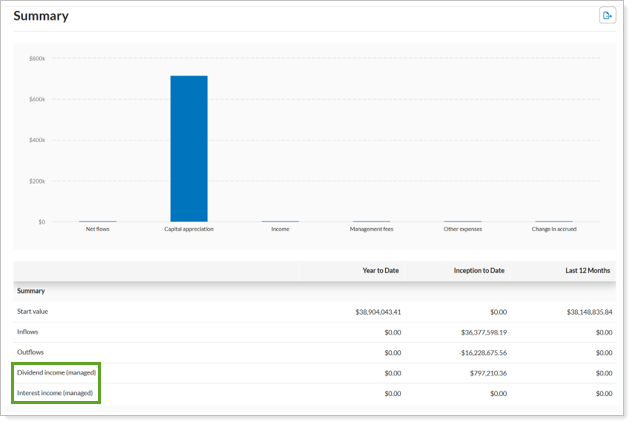Click the Capital appreciation axis label
This screenshot has width=633, height=425.
[x=189, y=229]
